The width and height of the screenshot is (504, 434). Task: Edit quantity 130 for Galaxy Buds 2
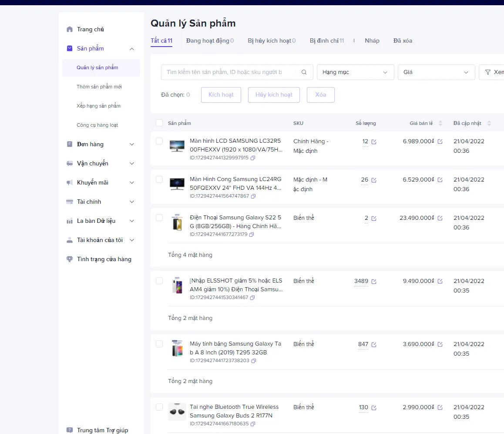pyautogui.click(x=374, y=407)
